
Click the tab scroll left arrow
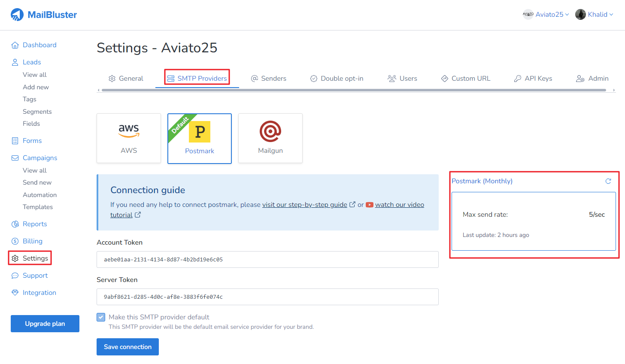point(99,90)
